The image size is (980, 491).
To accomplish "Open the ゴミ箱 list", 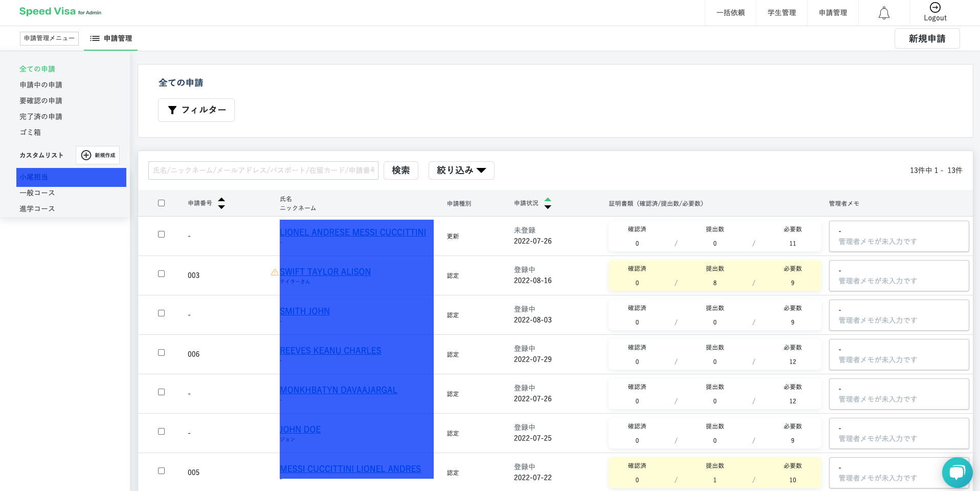I will tap(30, 133).
